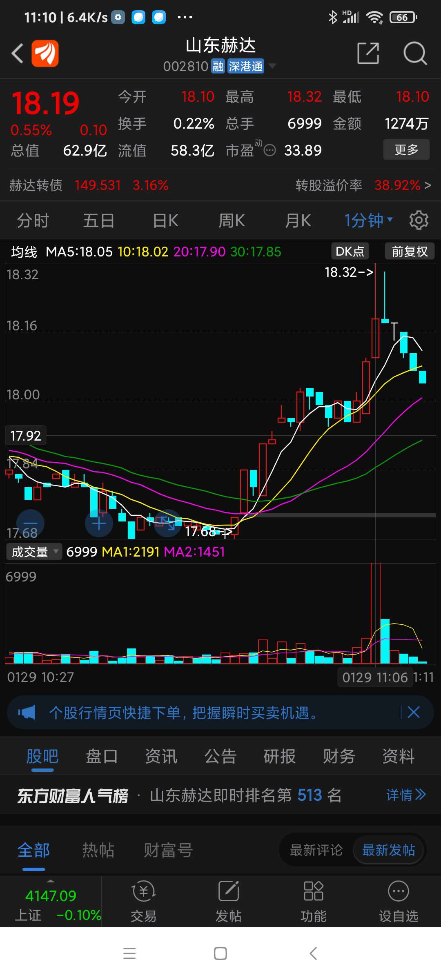The width and height of the screenshot is (441, 980).
Task: Tap the 更多 more data button
Action: (x=406, y=149)
